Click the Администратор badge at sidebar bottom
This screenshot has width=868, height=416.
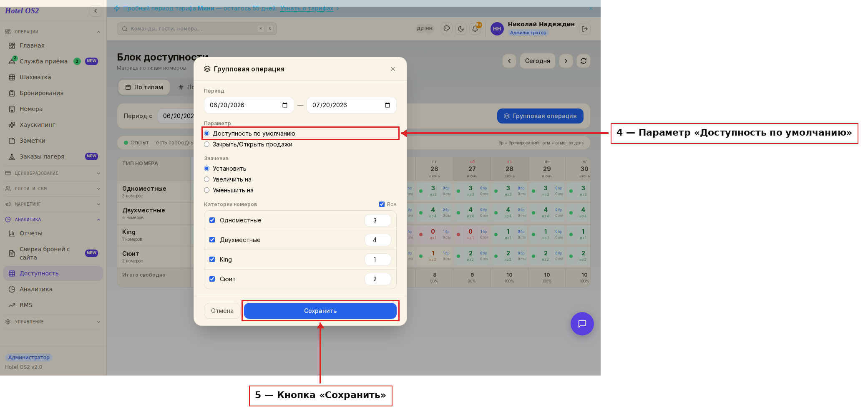29,358
